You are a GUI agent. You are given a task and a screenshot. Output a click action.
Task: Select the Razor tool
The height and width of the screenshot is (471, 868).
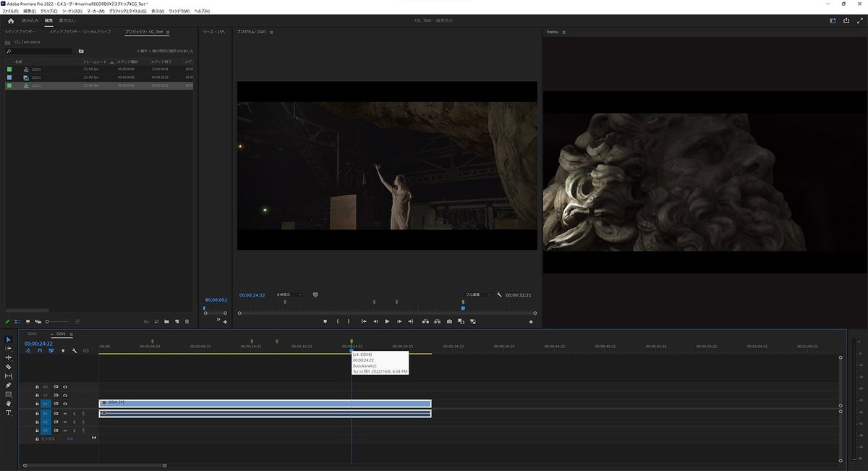[9, 367]
